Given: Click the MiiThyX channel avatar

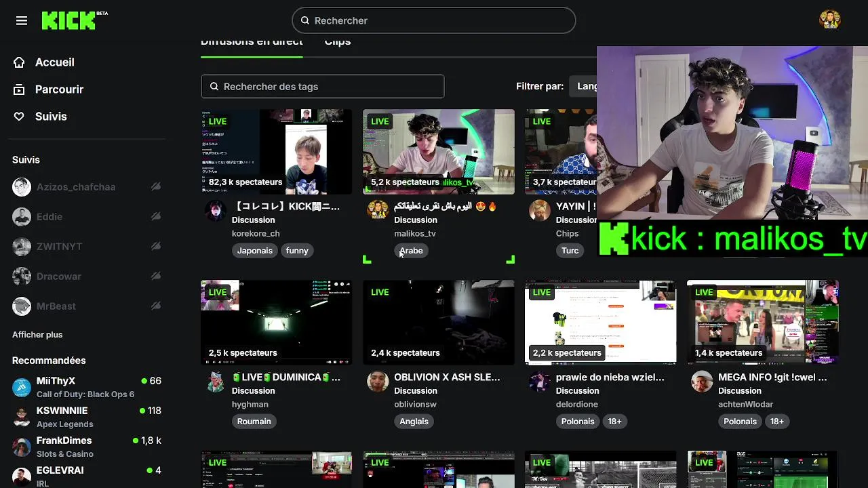Looking at the screenshot, I should [22, 388].
